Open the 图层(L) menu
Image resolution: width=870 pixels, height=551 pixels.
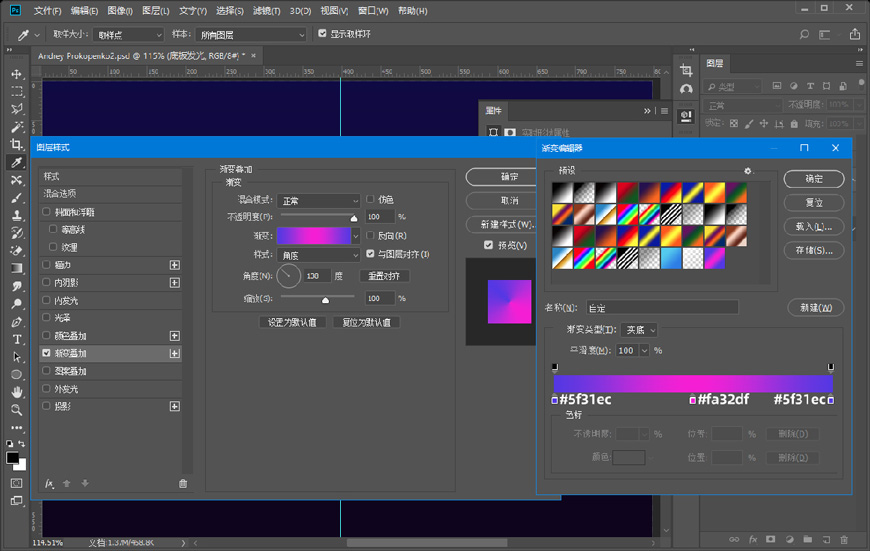click(x=156, y=11)
